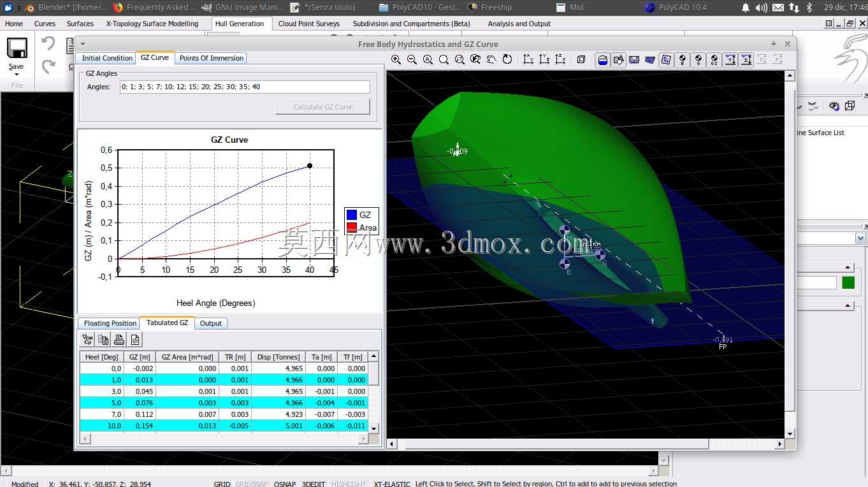
Task: Click the GM Cp calculation icon
Action: pyautogui.click(x=88, y=340)
